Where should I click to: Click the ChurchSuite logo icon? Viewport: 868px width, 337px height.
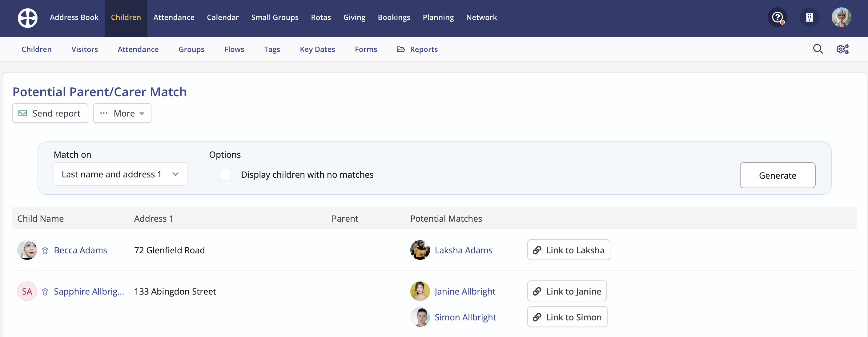pos(27,18)
